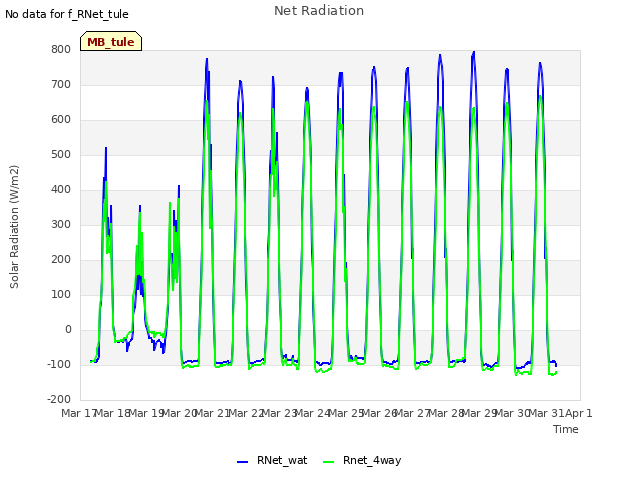Click the blue RNet_wat legend line marker
This screenshot has width=640, height=480.
coord(242,462)
